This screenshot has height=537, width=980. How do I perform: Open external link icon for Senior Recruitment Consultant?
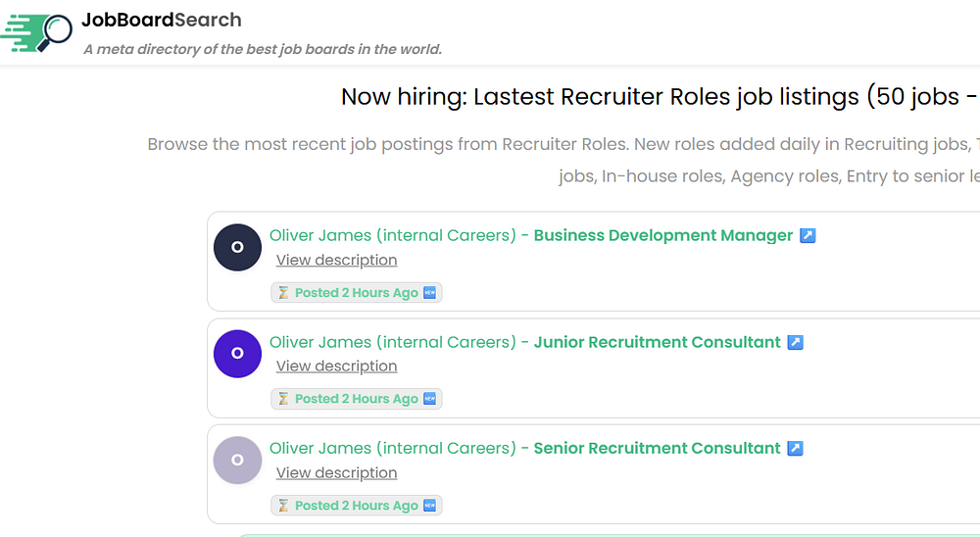pyautogui.click(x=796, y=449)
